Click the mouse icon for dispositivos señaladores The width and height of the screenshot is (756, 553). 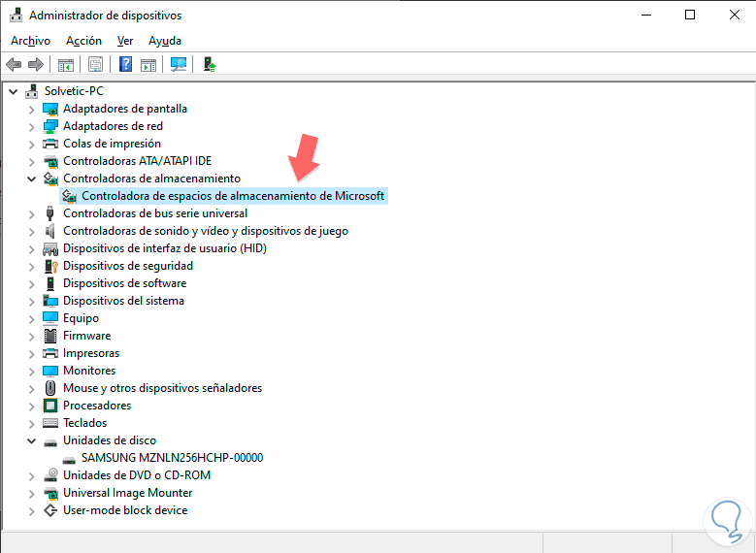click(x=50, y=388)
